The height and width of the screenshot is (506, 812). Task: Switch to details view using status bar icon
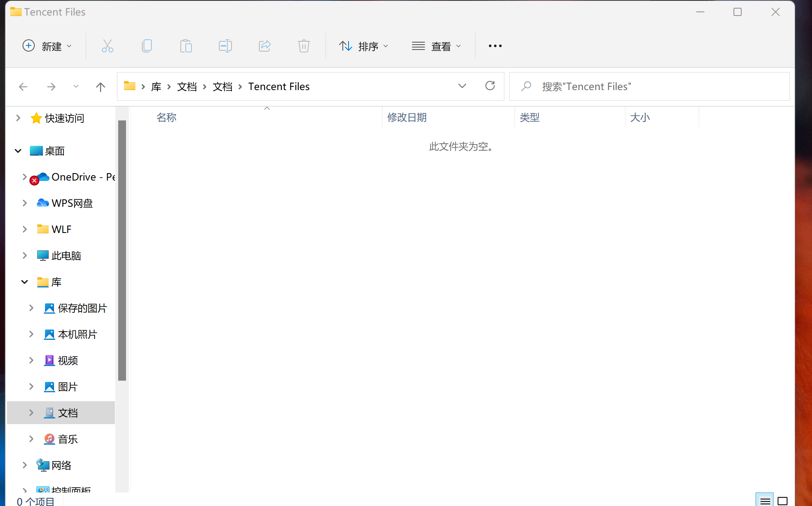[765, 500]
